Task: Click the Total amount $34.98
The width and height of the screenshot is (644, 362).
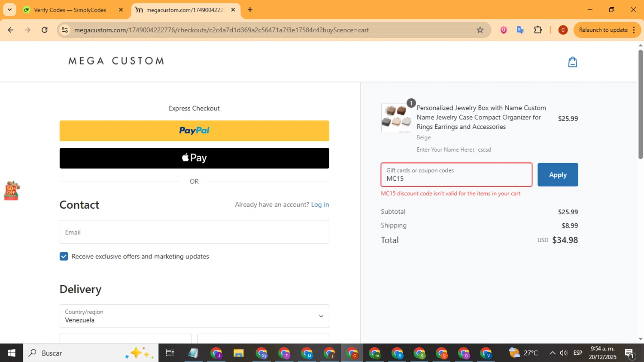Action: pos(565,240)
